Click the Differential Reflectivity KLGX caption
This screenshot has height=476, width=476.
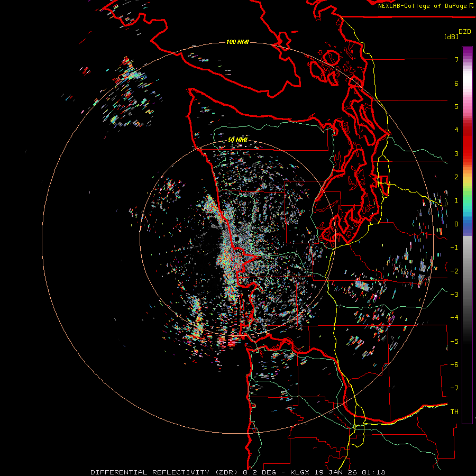tap(238, 472)
